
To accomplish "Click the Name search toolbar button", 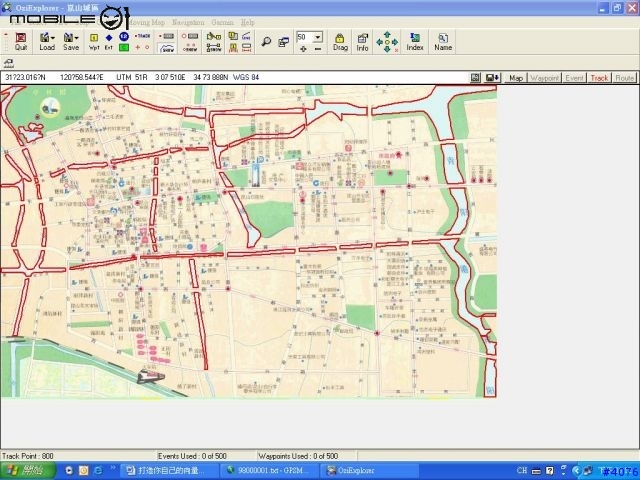I will coord(443,42).
